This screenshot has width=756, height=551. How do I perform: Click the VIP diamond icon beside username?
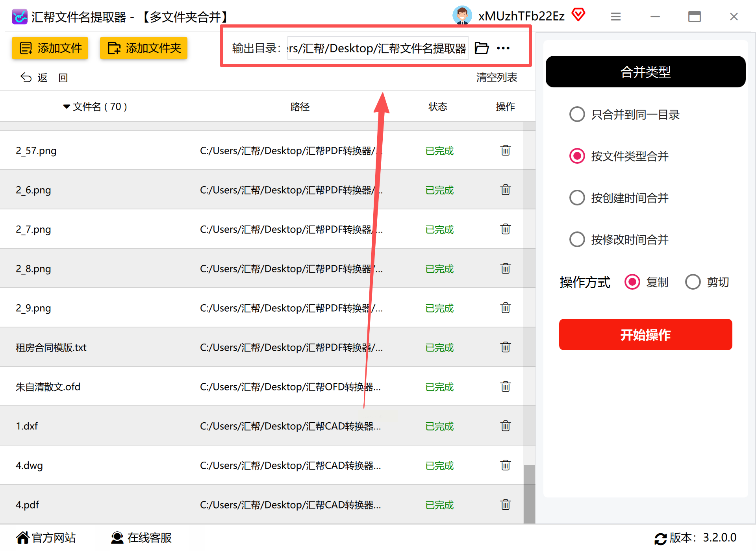point(578,15)
